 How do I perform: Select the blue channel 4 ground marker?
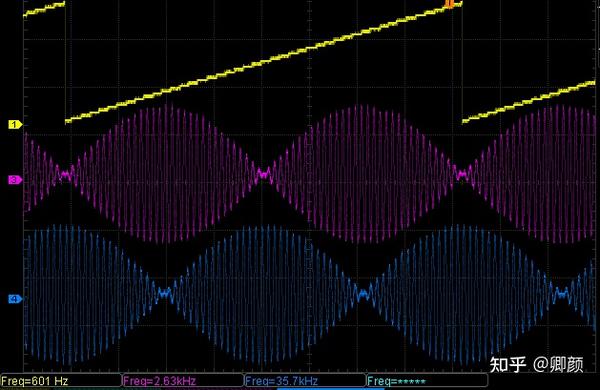tap(15, 299)
